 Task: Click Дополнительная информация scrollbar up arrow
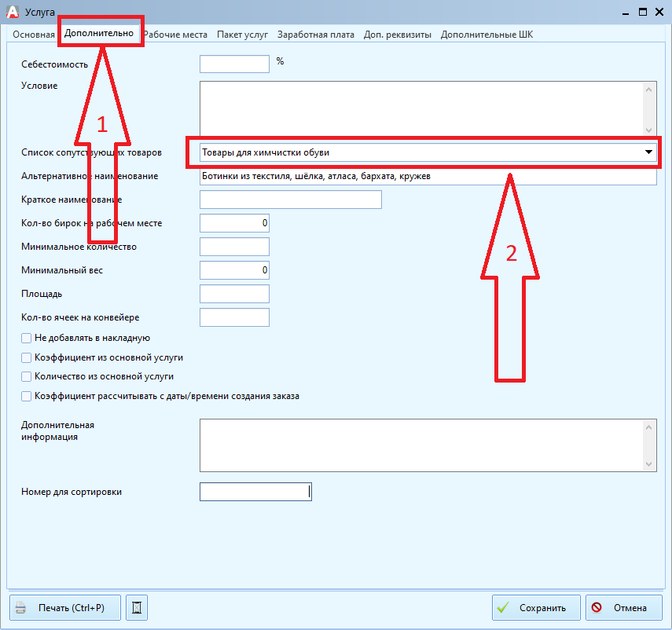(649, 427)
